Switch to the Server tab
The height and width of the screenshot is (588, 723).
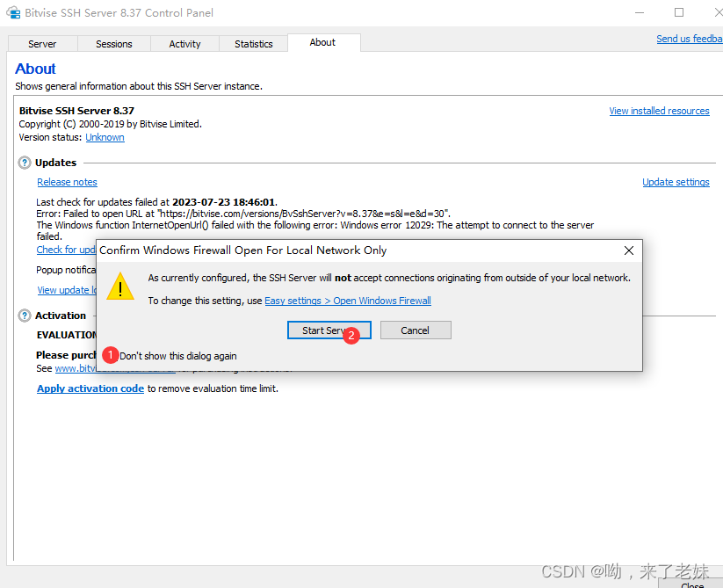click(42, 43)
